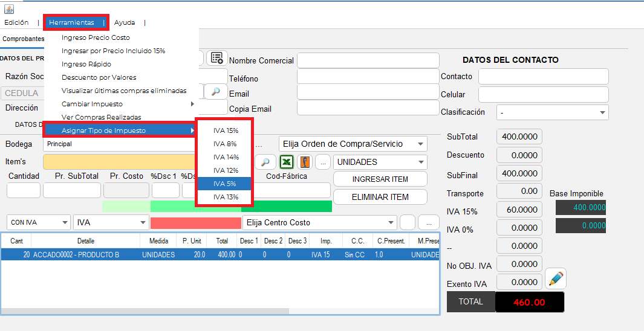Click the Java application icon at top left
644x331 pixels.
(8, 8)
